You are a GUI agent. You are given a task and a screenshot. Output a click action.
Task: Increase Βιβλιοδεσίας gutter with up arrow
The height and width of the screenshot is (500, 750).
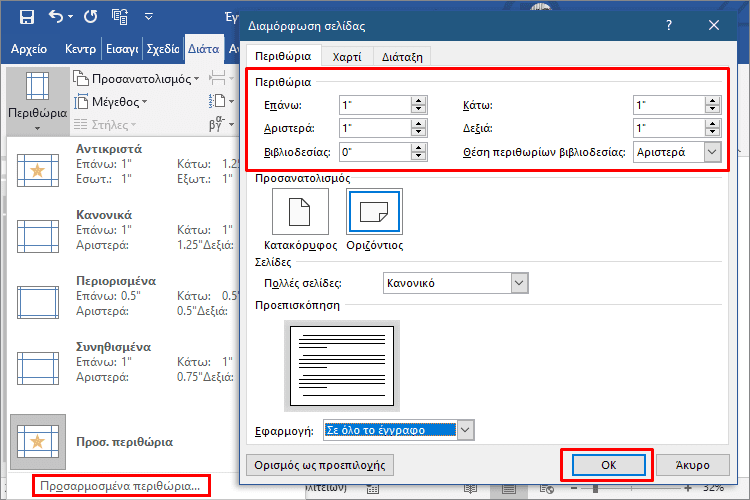tap(419, 148)
